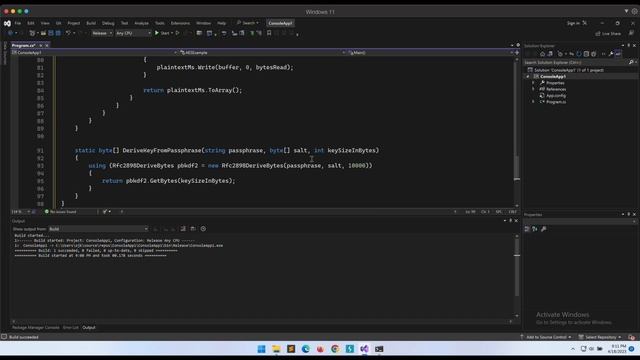The height and width of the screenshot is (360, 640).
Task: Click the Clear All output icon
Action: tap(183, 229)
